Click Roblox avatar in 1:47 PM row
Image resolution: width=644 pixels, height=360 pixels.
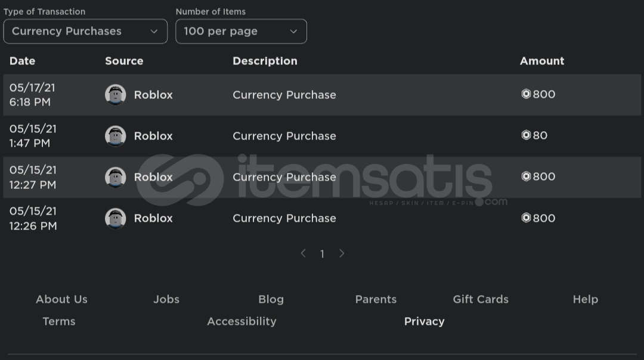pos(115,136)
